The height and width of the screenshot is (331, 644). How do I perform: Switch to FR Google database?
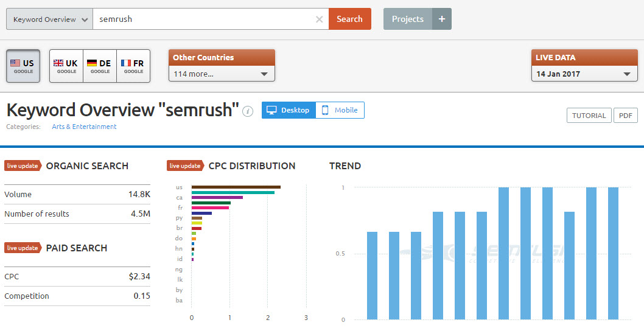[133, 66]
